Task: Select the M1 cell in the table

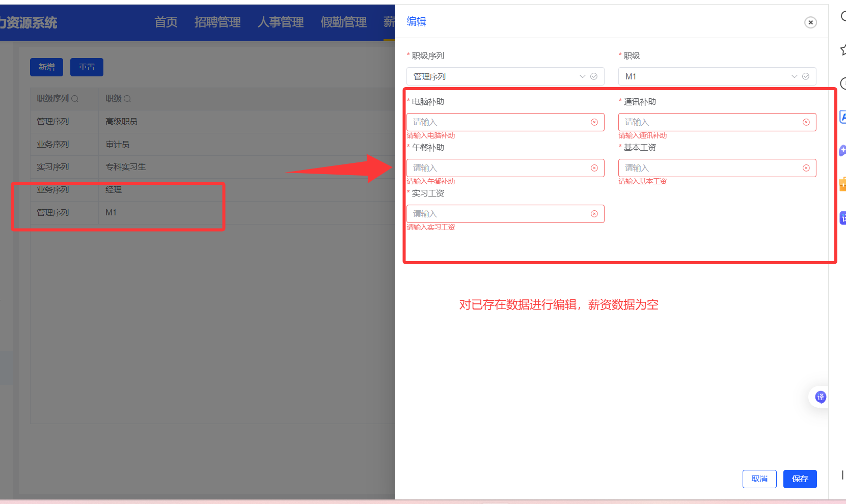Action: (x=111, y=213)
